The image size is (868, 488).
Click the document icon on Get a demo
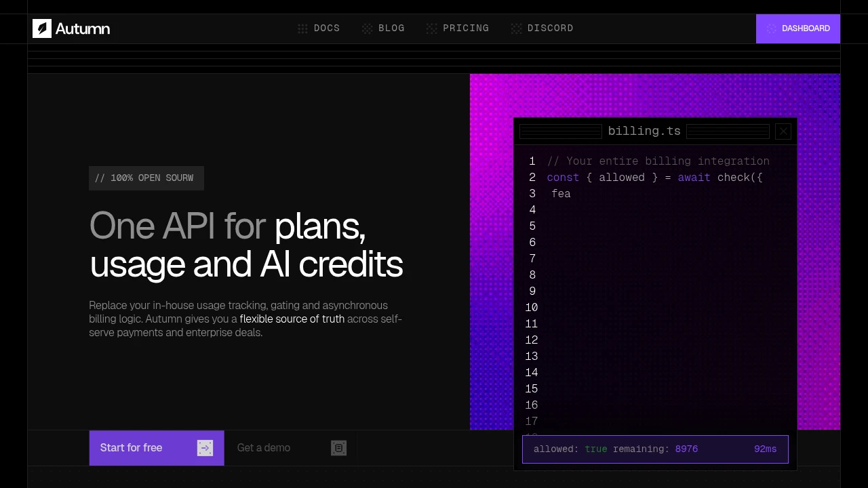(x=338, y=448)
